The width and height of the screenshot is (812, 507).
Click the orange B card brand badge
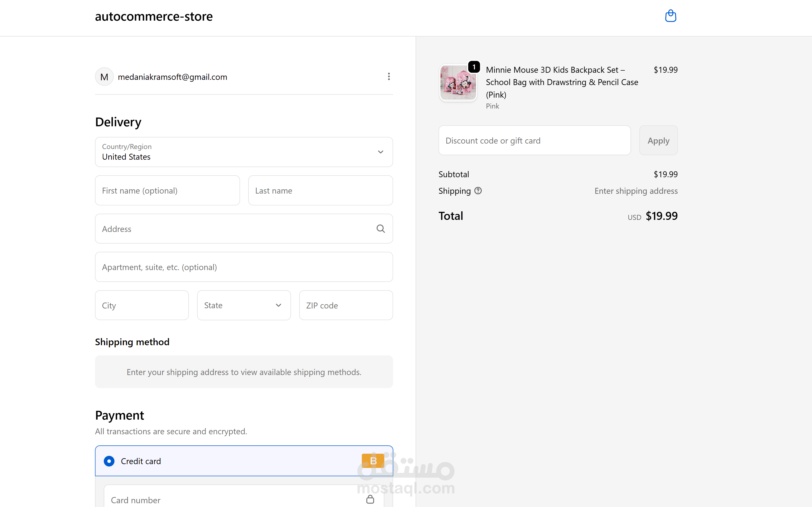click(373, 461)
